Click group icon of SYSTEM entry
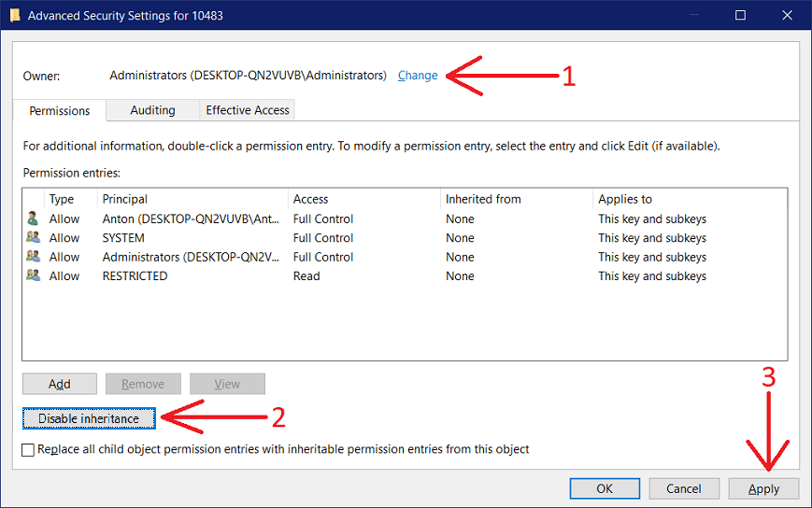 click(33, 237)
